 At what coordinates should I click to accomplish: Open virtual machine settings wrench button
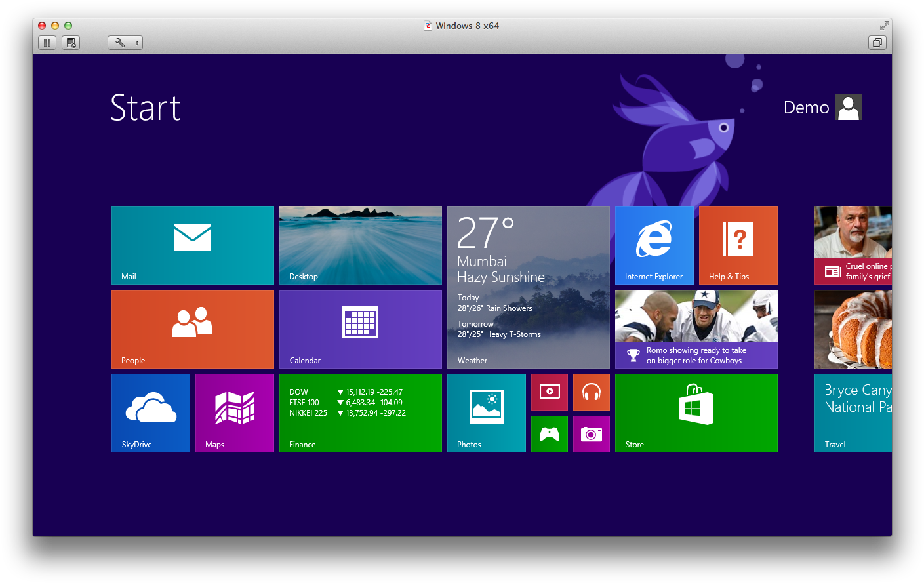click(x=119, y=43)
